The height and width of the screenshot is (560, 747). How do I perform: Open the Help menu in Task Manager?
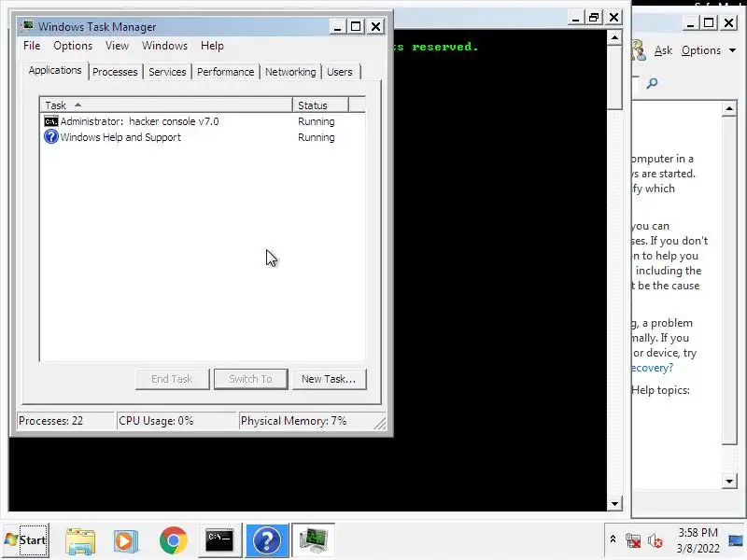pos(212,46)
